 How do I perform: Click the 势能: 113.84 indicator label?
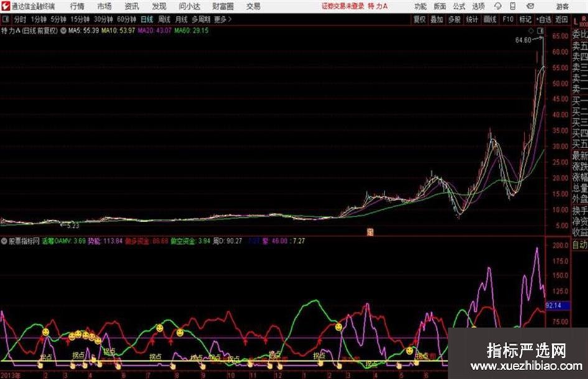[105, 241]
